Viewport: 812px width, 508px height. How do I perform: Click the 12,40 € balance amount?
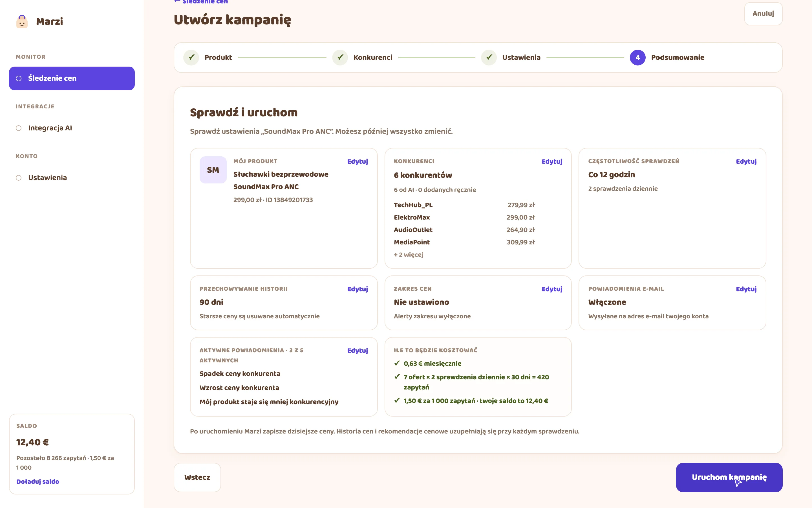[32, 442]
